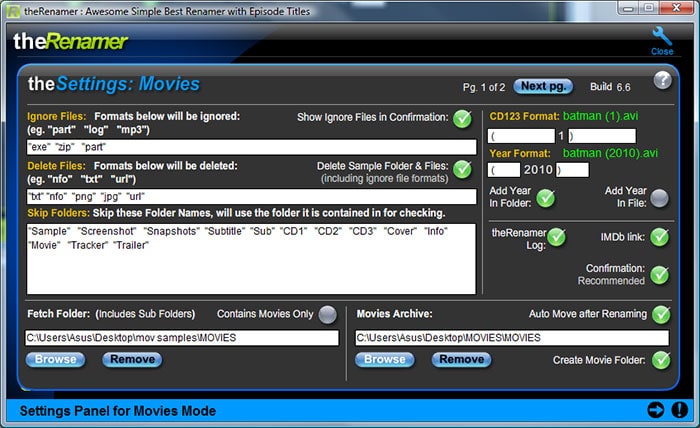The image size is (700, 428).
Task: Enable Add Year In File
Action: tap(660, 198)
